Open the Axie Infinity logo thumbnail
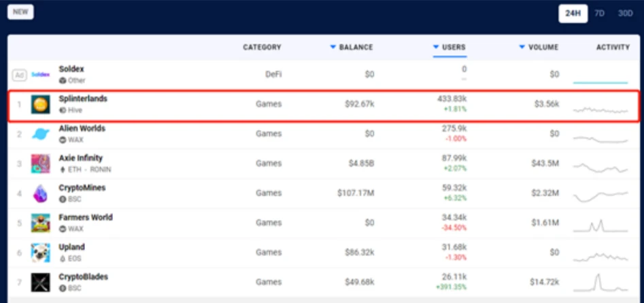The image size is (644, 303). click(x=41, y=163)
